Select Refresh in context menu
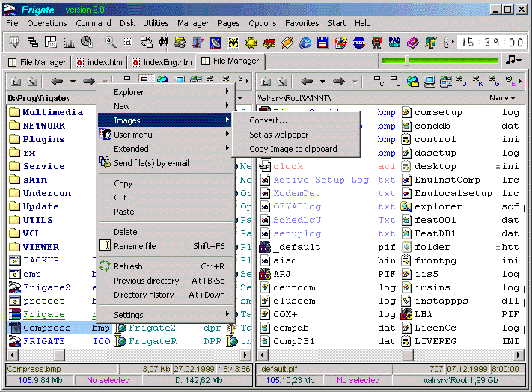Screen dimensions: 532x392 click(165, 266)
